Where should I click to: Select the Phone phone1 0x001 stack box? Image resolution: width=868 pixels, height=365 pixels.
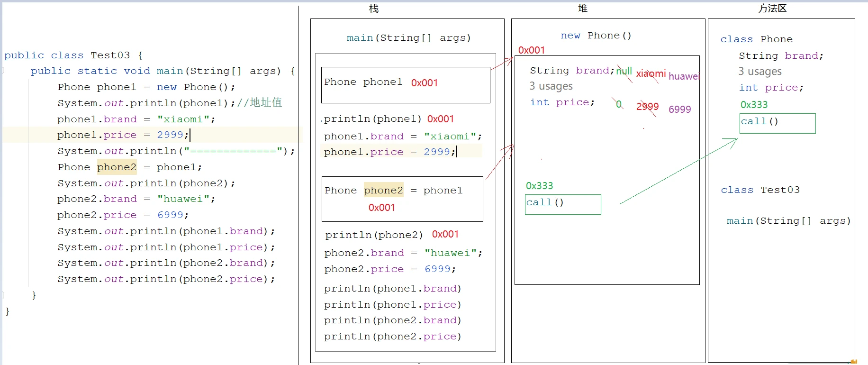click(x=406, y=85)
